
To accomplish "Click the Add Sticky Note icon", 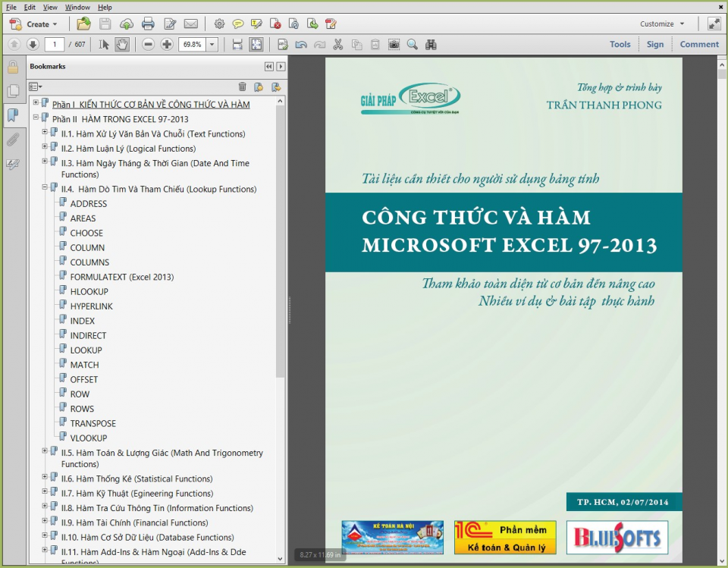I will click(238, 24).
